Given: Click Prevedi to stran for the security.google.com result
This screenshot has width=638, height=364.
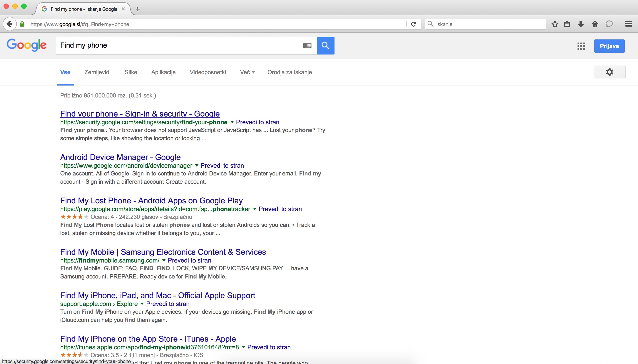Looking at the screenshot, I should point(258,122).
